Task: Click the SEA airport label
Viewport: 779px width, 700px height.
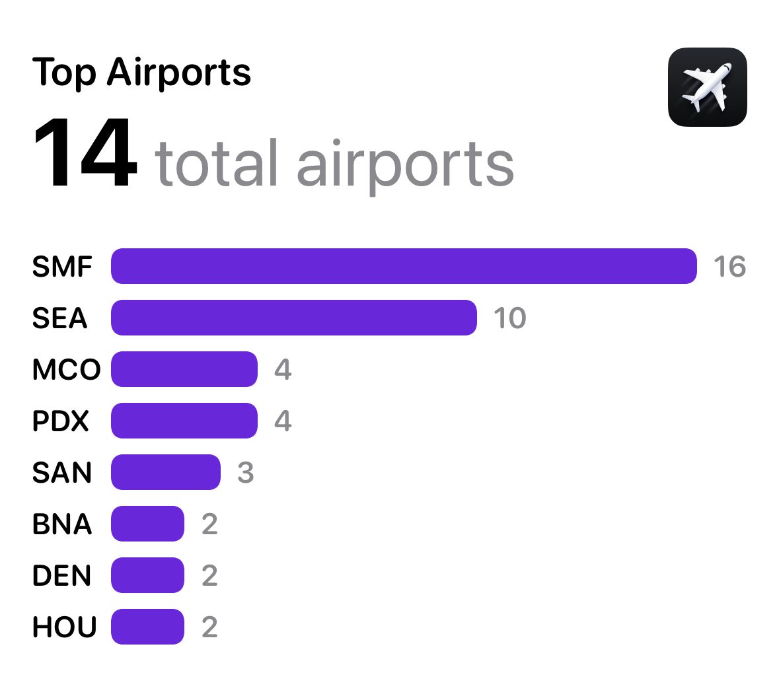Action: (59, 318)
